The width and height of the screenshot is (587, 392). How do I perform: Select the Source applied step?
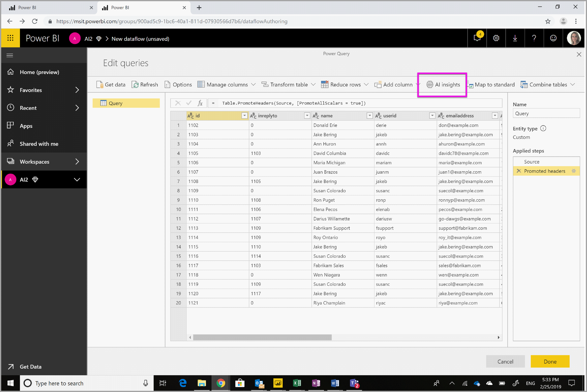point(546,162)
